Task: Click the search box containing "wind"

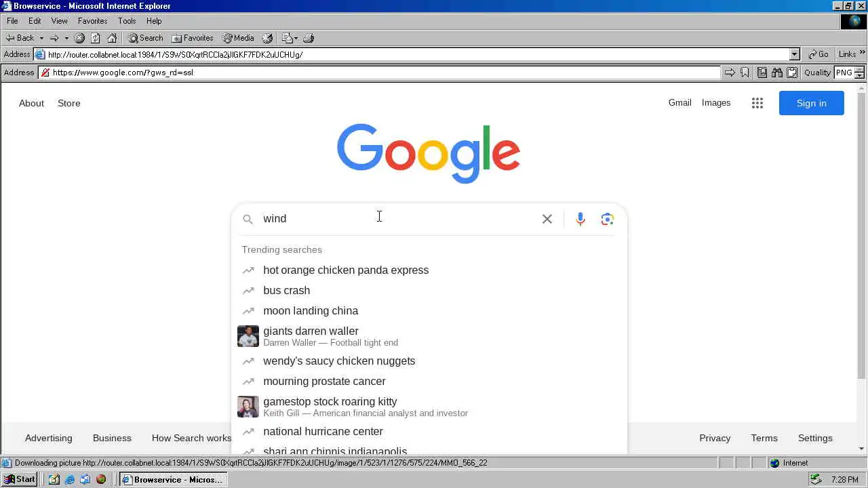Action: point(399,219)
